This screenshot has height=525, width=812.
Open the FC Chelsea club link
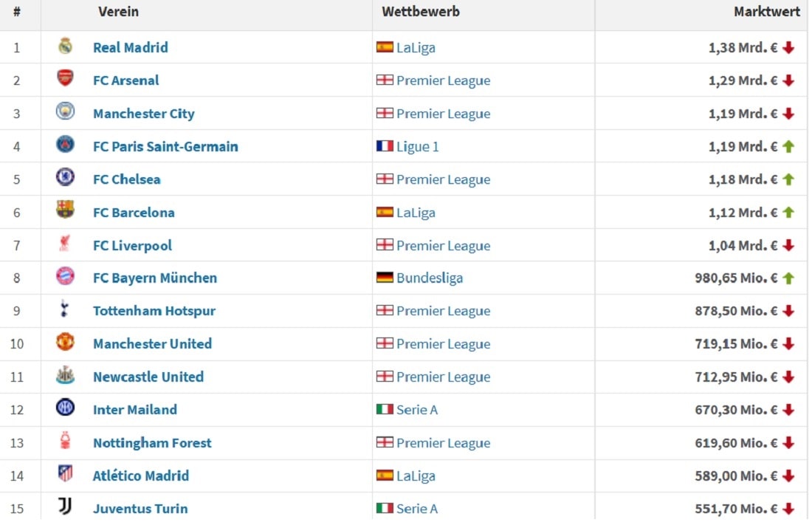pos(126,179)
